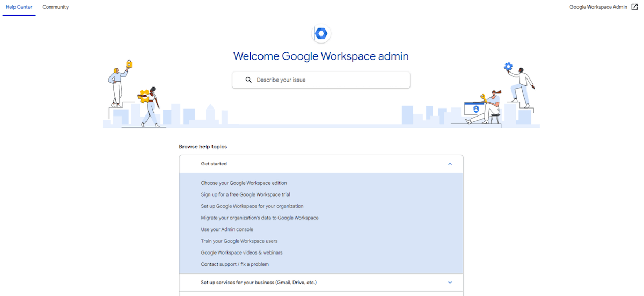Click Set up services for your business header
The width and height of the screenshot is (644, 296).
click(321, 283)
